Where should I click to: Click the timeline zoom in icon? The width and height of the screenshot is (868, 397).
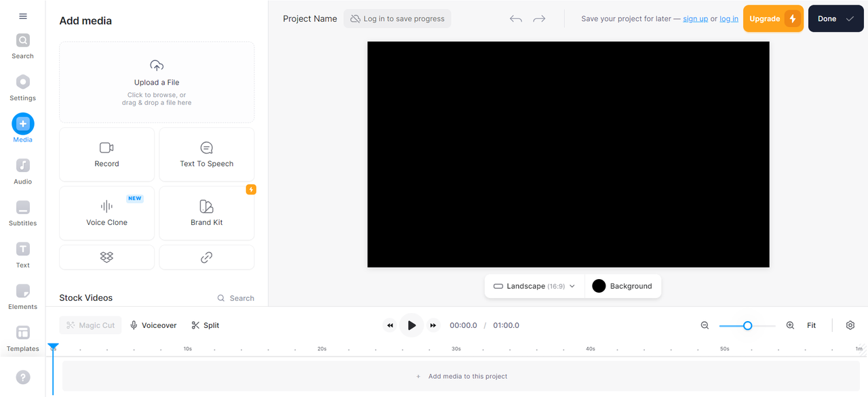point(790,326)
